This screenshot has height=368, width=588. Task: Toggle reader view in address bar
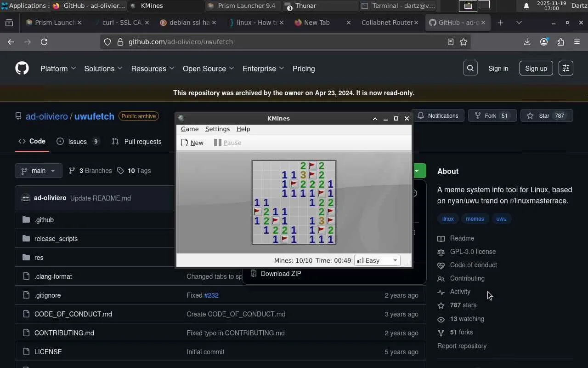coord(451,42)
